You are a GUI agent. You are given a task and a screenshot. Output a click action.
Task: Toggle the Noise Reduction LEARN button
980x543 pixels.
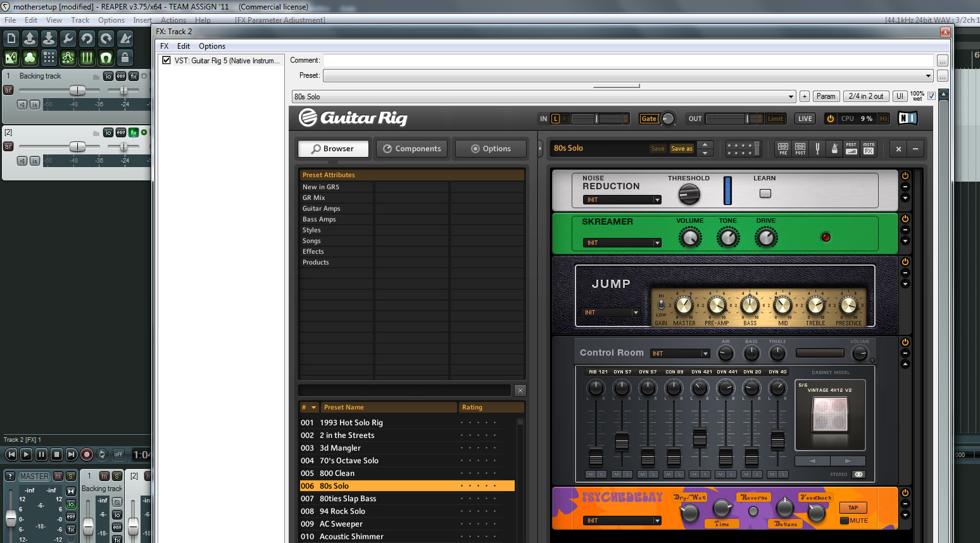point(765,193)
